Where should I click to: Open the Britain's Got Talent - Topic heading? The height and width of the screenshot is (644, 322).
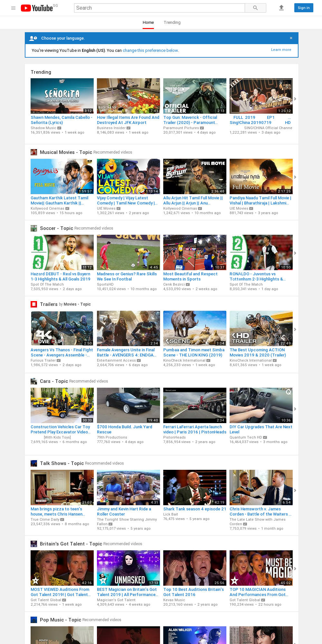coord(71,544)
